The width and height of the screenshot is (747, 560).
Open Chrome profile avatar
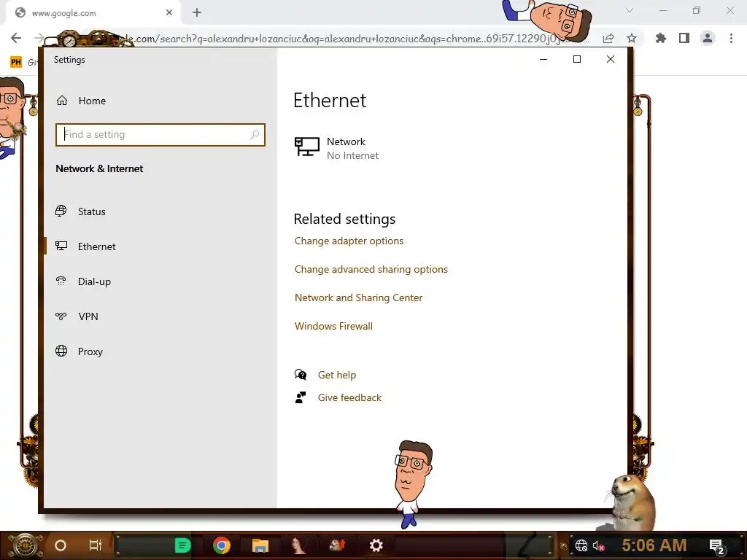point(708,38)
